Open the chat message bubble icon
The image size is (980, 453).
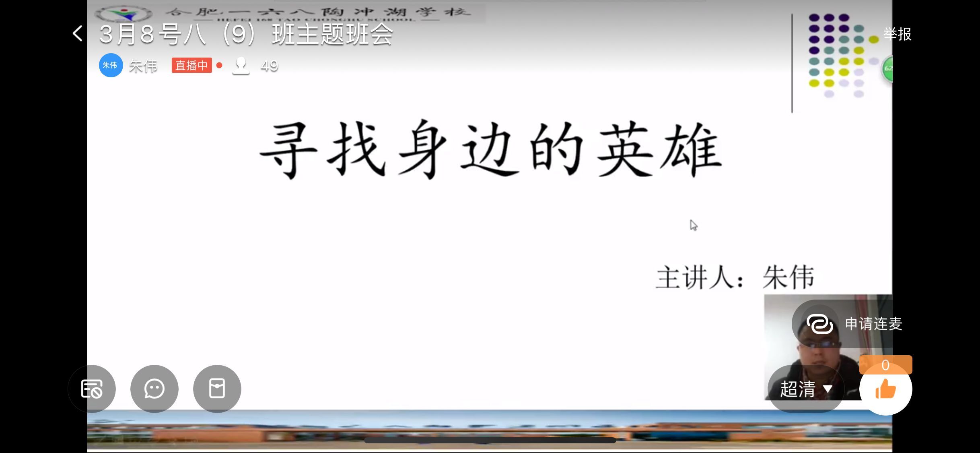click(154, 389)
